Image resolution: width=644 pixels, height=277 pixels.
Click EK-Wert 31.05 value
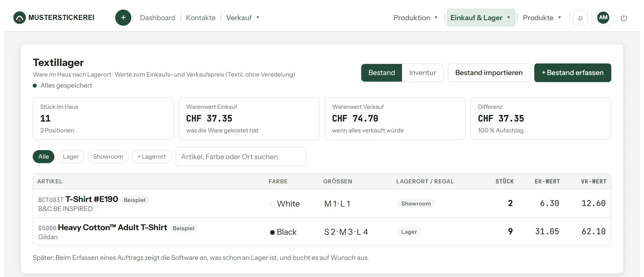point(547,232)
